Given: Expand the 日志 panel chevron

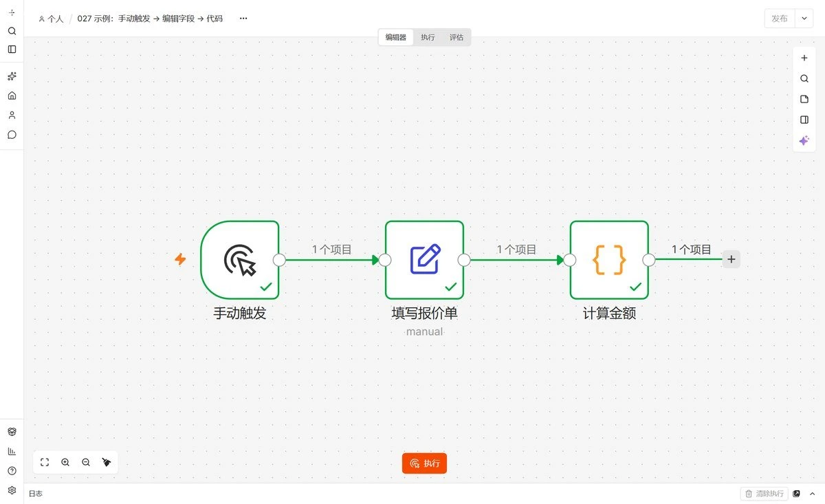Looking at the screenshot, I should tap(812, 494).
